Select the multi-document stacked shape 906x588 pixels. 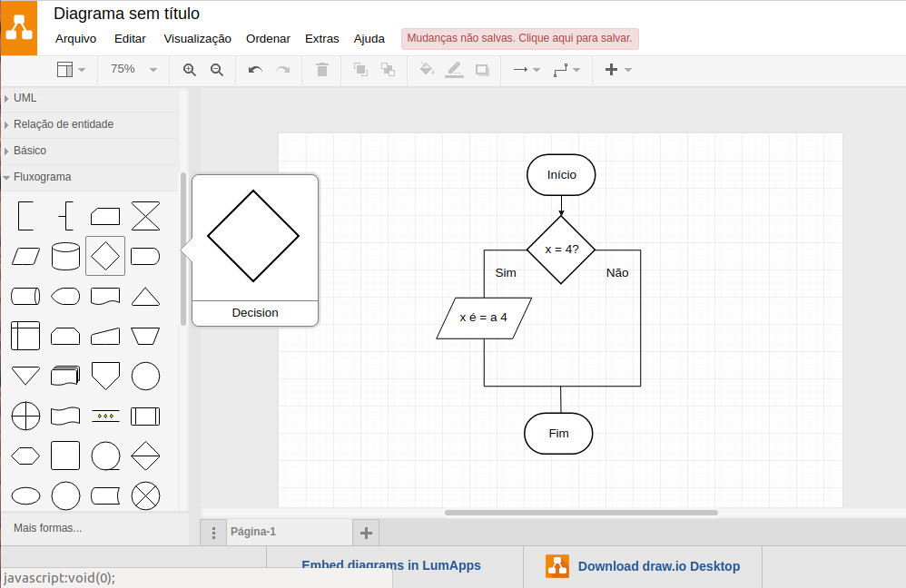click(66, 376)
